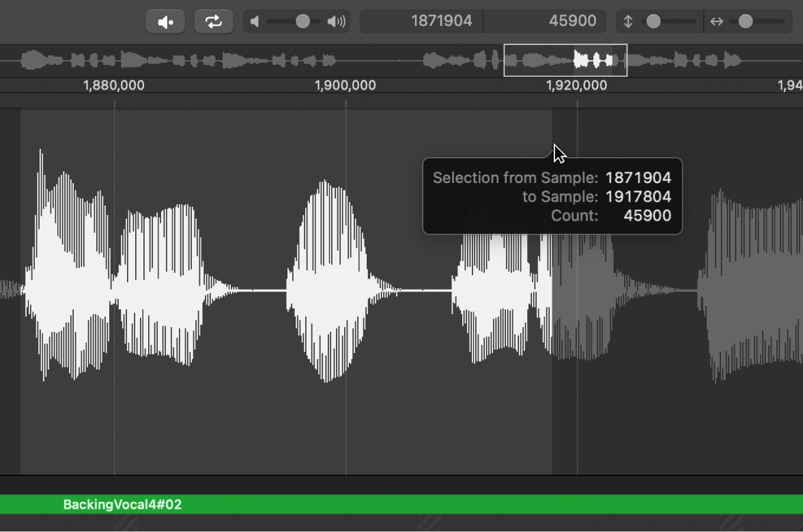This screenshot has height=532, width=803.
Task: Click the left speaker icon on the volume slider
Action: click(255, 20)
